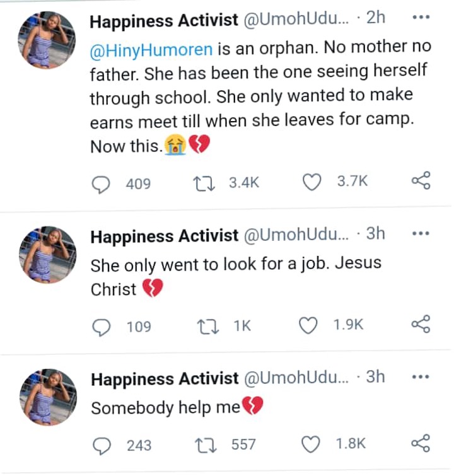454x476 pixels.
Task: Reply to the orphan tweet with 409 comments
Action: 101,185
